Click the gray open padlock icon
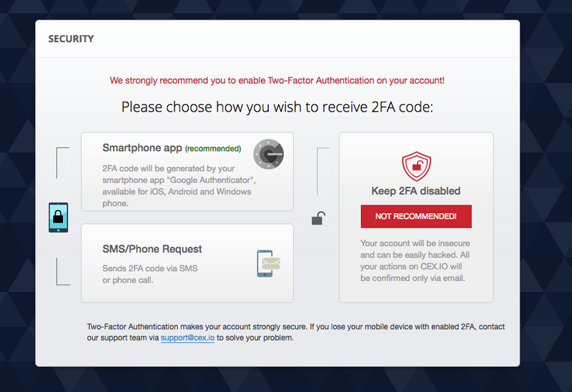Image resolution: width=572 pixels, height=392 pixels. click(x=318, y=218)
